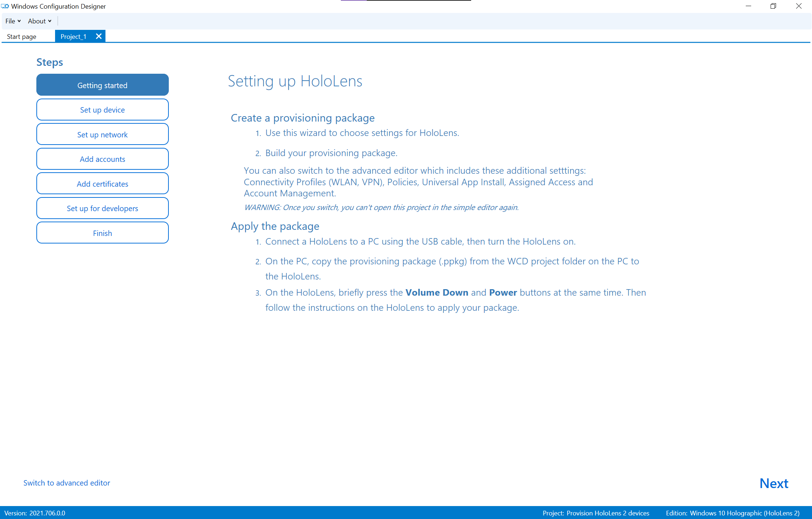Click Switch to advanced editor link
The image size is (812, 519).
click(67, 483)
